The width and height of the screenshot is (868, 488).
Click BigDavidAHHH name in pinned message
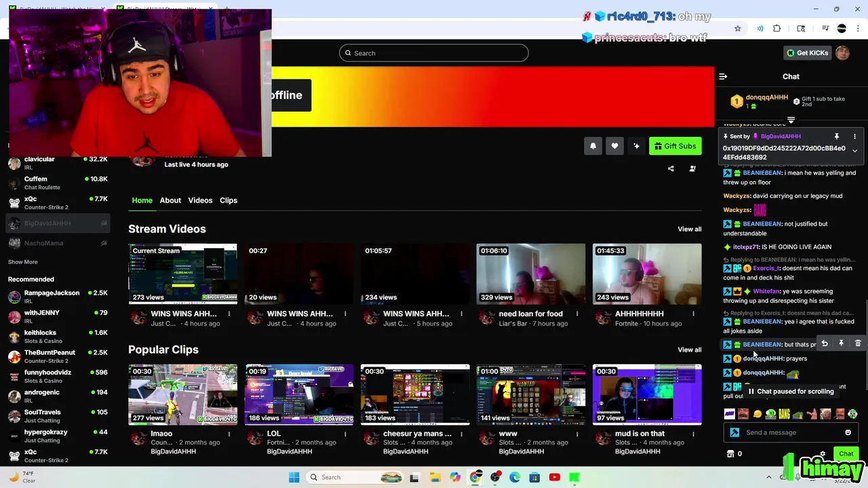[x=781, y=136]
